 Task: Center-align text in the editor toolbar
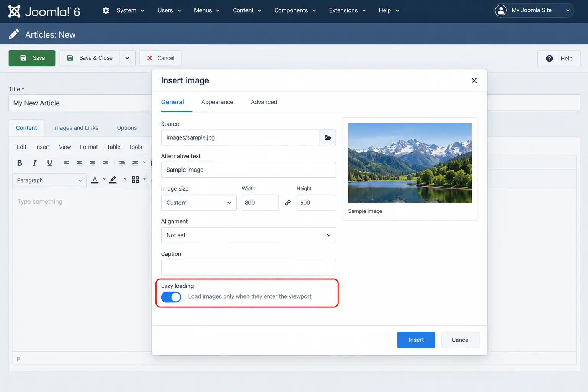[x=79, y=163]
